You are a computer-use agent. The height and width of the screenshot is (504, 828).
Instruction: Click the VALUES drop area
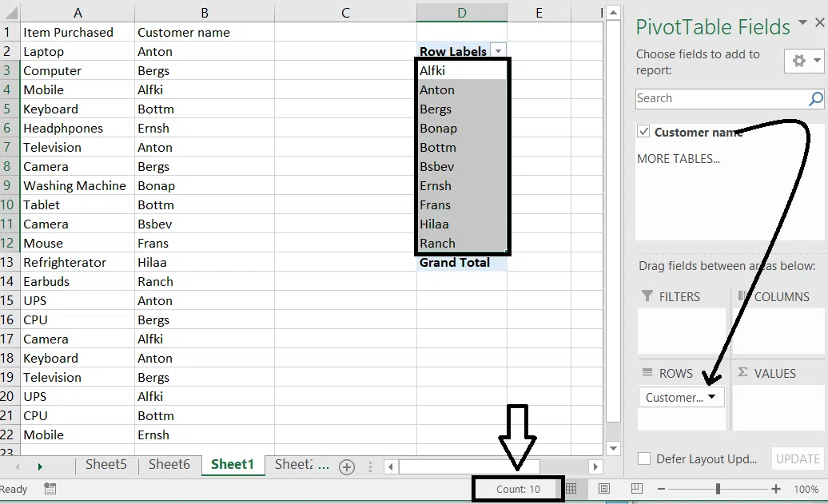click(778, 407)
